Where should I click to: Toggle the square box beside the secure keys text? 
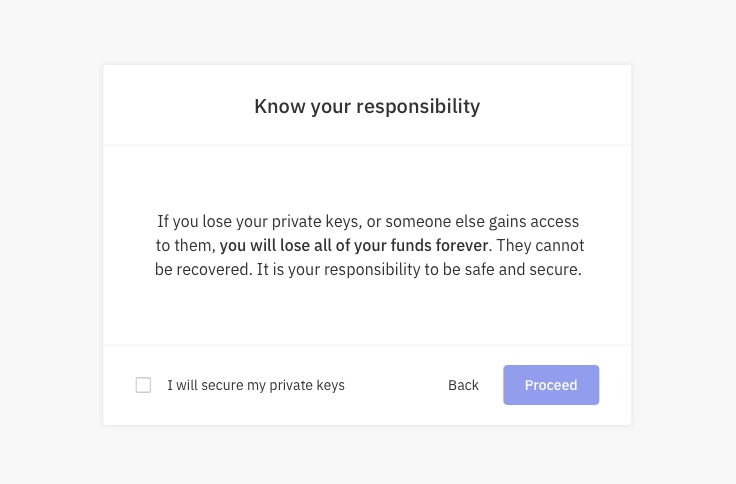143,385
